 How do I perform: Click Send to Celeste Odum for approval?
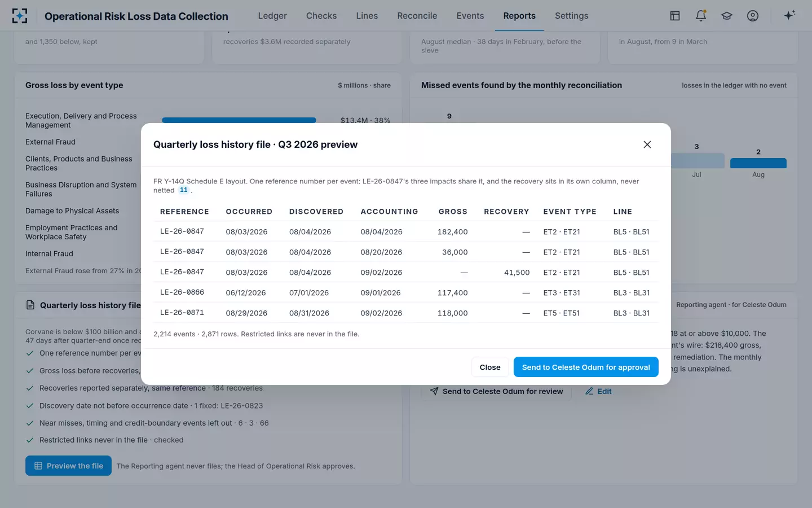586,367
